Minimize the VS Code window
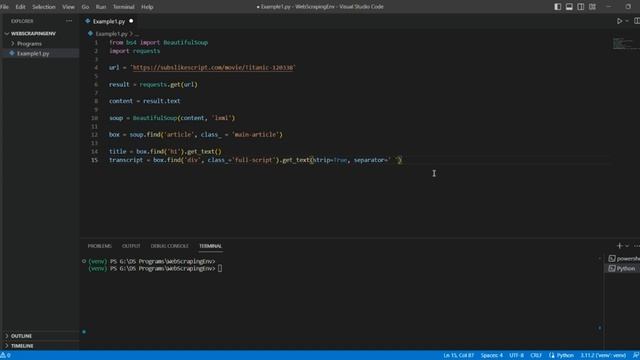This screenshot has height=360, width=640. [609, 7]
